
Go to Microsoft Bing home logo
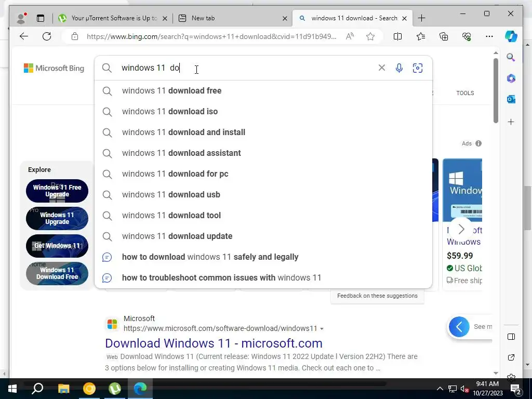click(x=54, y=68)
